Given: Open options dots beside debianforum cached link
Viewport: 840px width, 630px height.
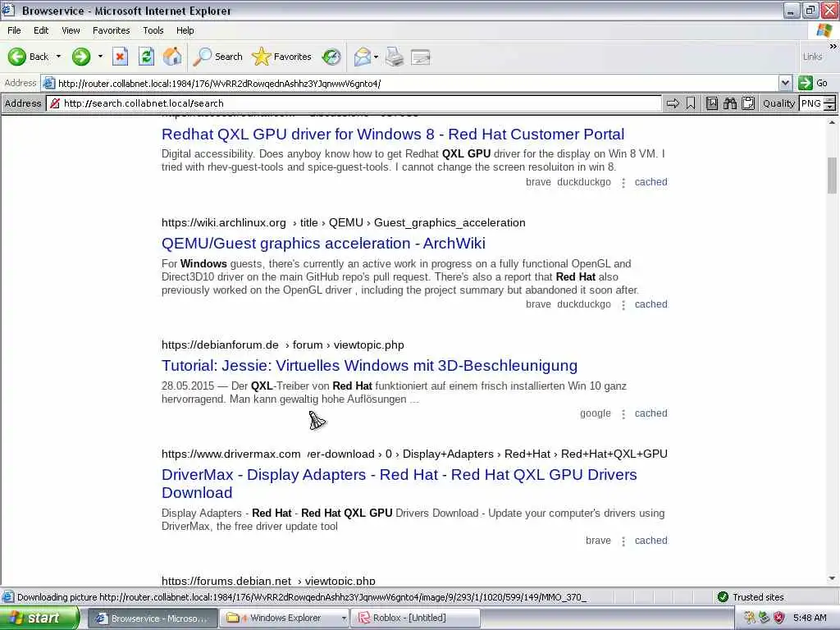Looking at the screenshot, I should (x=623, y=414).
